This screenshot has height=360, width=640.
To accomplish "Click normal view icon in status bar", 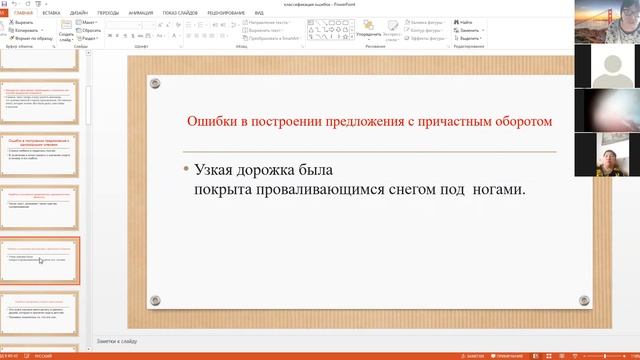I will [536, 356].
